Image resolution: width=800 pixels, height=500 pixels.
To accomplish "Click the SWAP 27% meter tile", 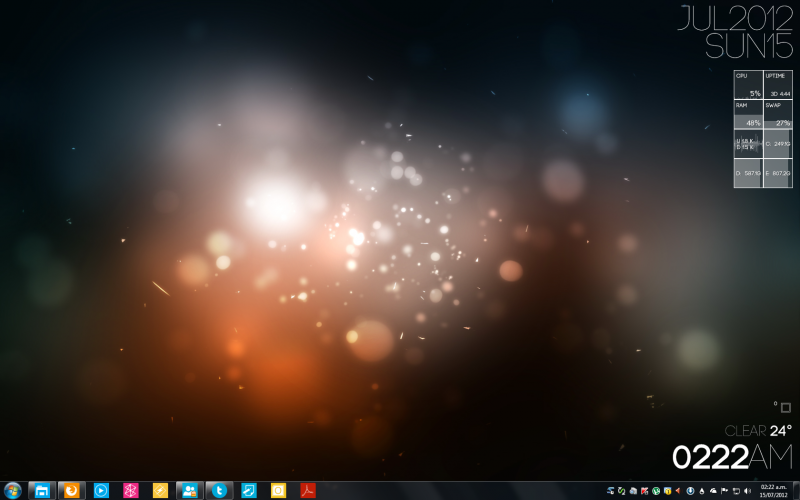I will pos(778,114).
